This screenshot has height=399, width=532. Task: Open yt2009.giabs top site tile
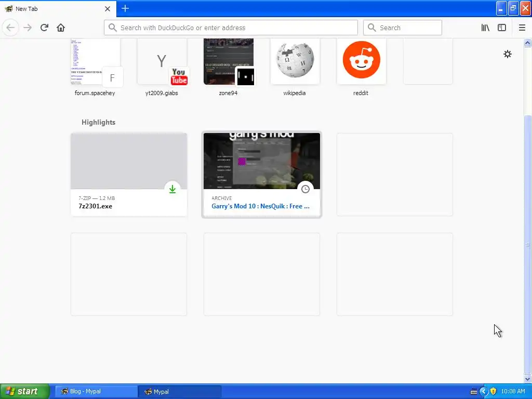pyautogui.click(x=162, y=61)
